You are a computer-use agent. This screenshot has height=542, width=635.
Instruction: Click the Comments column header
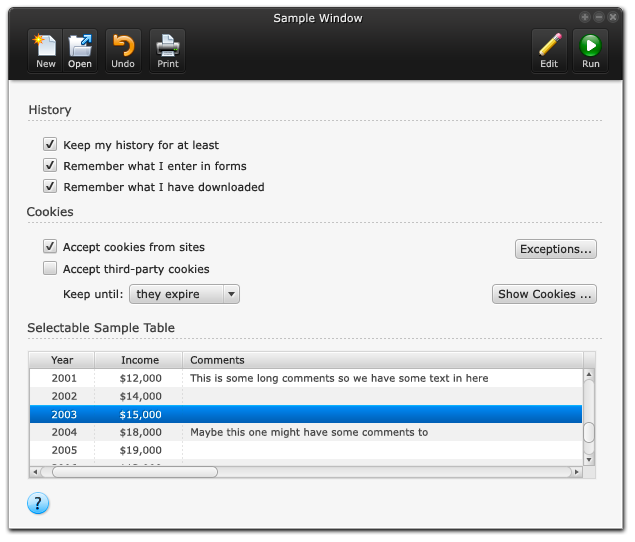click(x=383, y=360)
